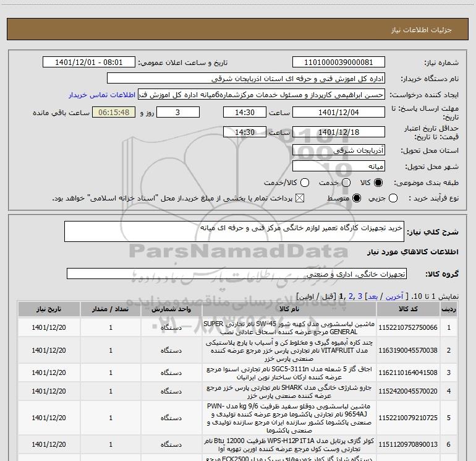Open اطلاعات تماس خریدار link

point(102,95)
